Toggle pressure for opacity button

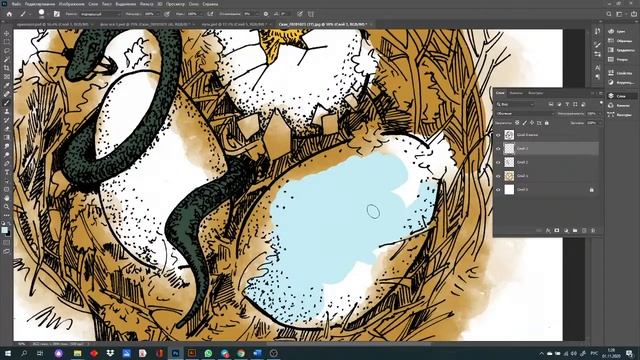pyautogui.click(x=167, y=14)
